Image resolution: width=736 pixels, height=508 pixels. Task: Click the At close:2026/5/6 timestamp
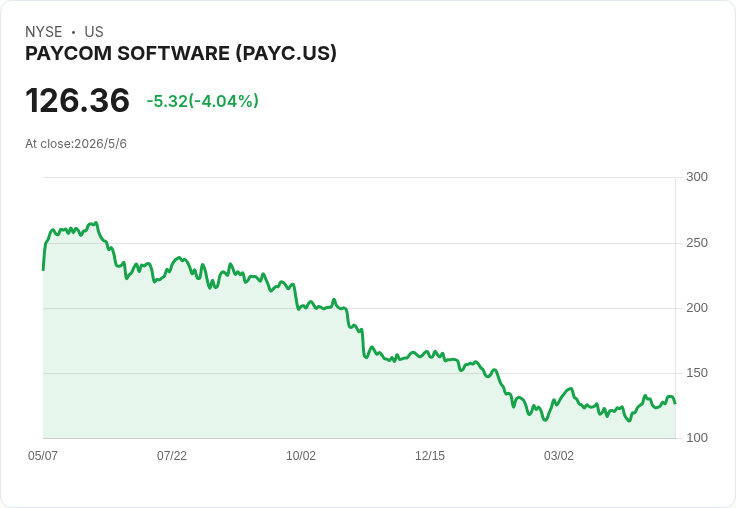(x=76, y=143)
